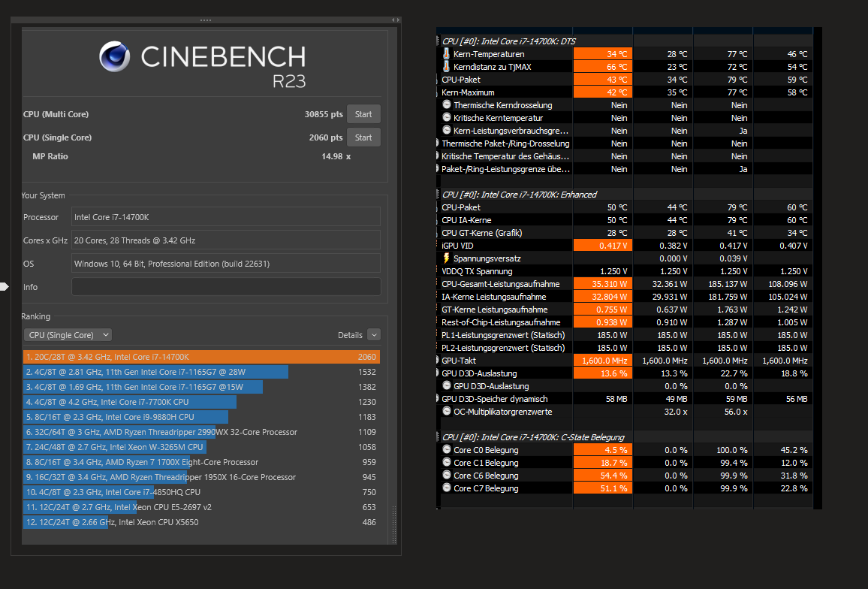
Task: Select ranking row 3 i7-1165G7 @15W
Action: [x=201, y=387]
